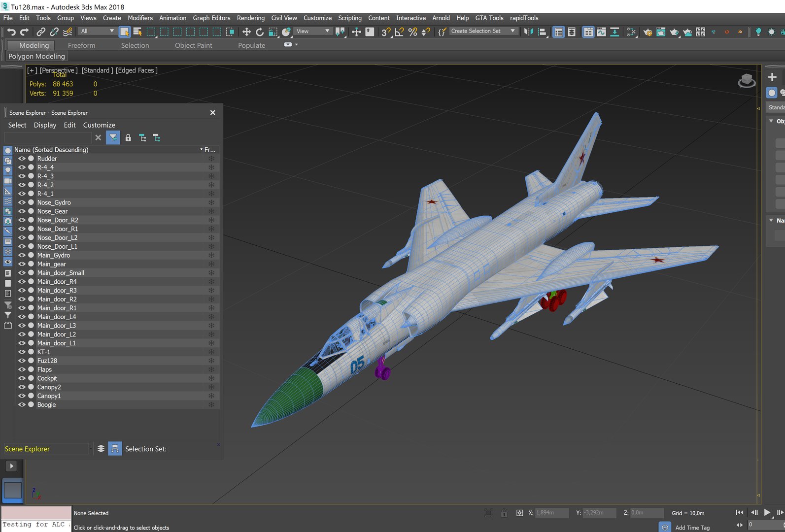Hide the Main_gear object via eye icon
Image resolution: width=785 pixels, height=532 pixels.
[22, 264]
